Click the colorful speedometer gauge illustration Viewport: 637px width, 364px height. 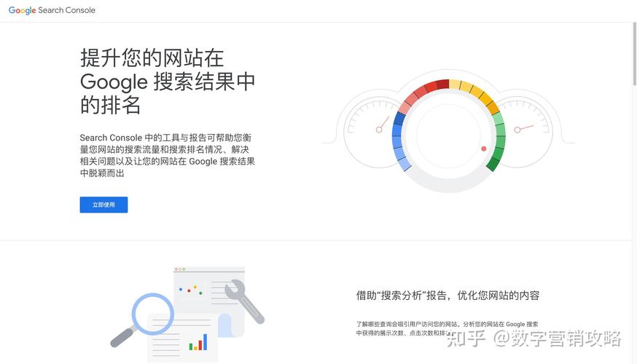click(448, 130)
